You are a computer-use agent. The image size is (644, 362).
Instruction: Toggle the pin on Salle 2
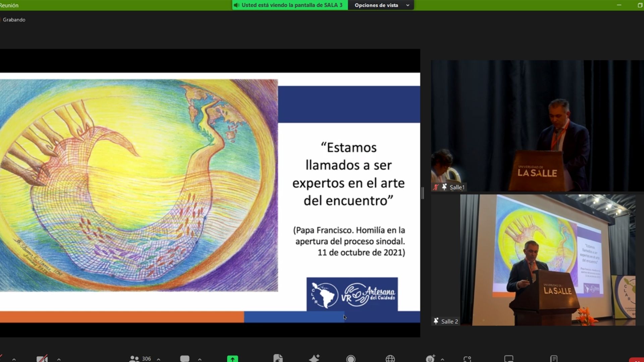(436, 321)
